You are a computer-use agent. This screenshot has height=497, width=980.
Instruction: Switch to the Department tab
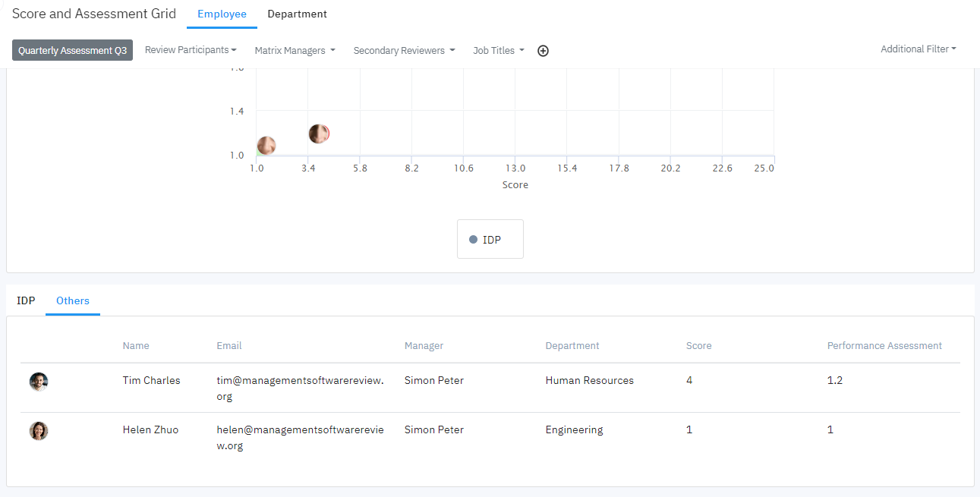pyautogui.click(x=297, y=14)
